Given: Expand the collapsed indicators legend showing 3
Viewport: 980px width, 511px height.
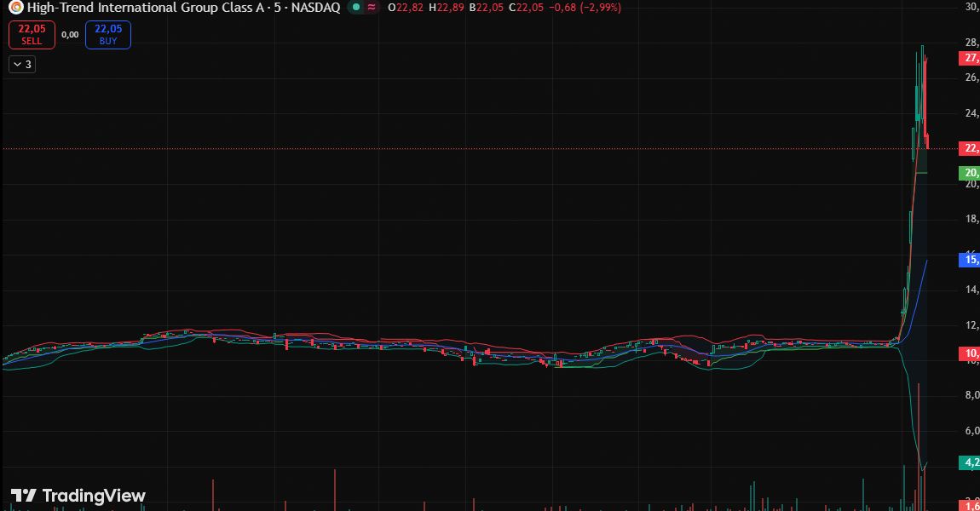Looking at the screenshot, I should 22,65.
